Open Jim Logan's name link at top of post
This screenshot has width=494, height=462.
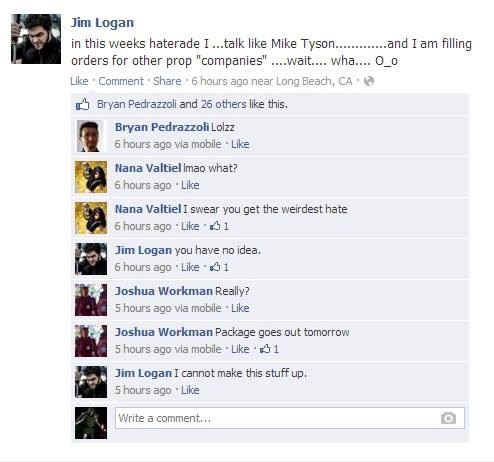pos(102,23)
